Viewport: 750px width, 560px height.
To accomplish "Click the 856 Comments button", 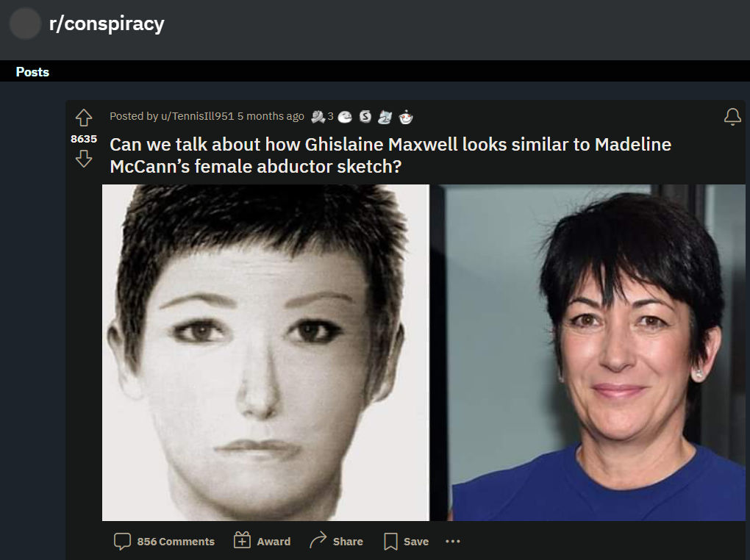I will click(x=164, y=542).
